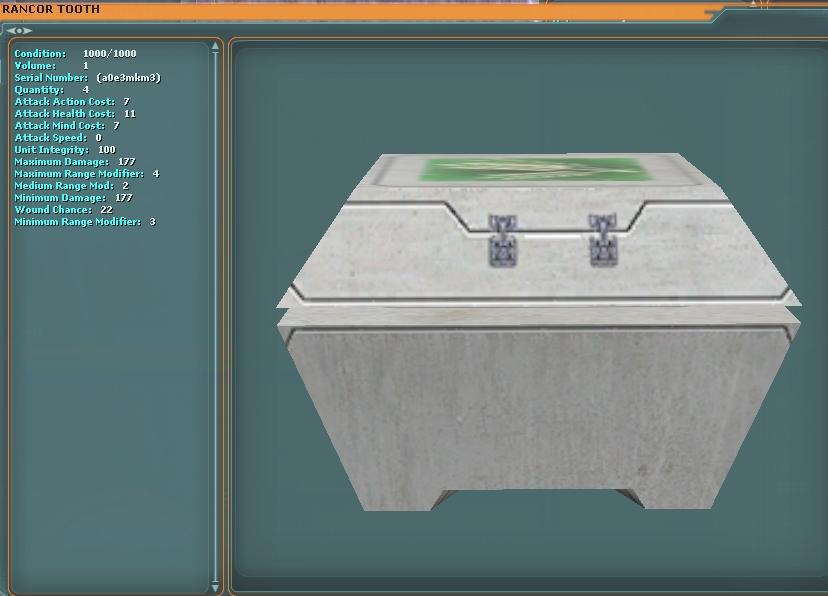
Task: Click the right latch on the crate
Action: [x=601, y=241]
